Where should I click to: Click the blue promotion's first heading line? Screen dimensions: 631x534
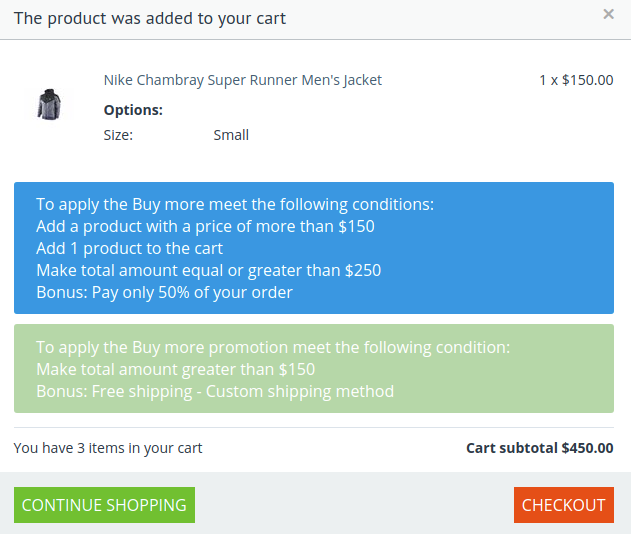pos(235,204)
